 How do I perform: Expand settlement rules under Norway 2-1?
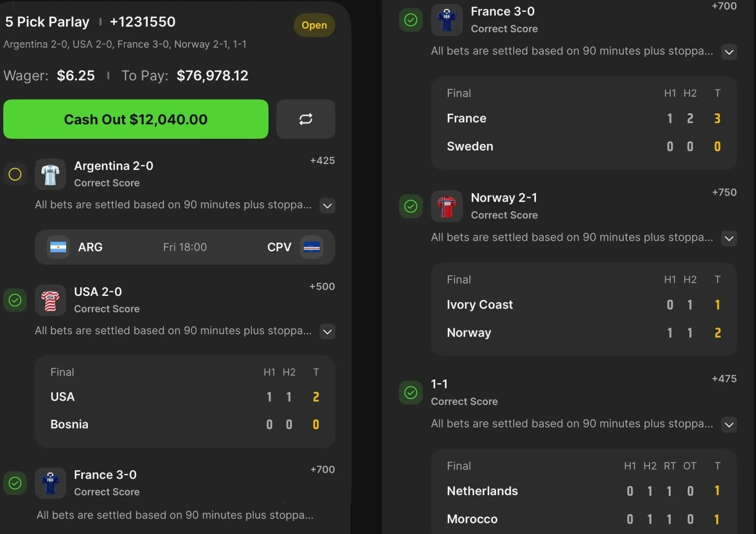tap(729, 238)
